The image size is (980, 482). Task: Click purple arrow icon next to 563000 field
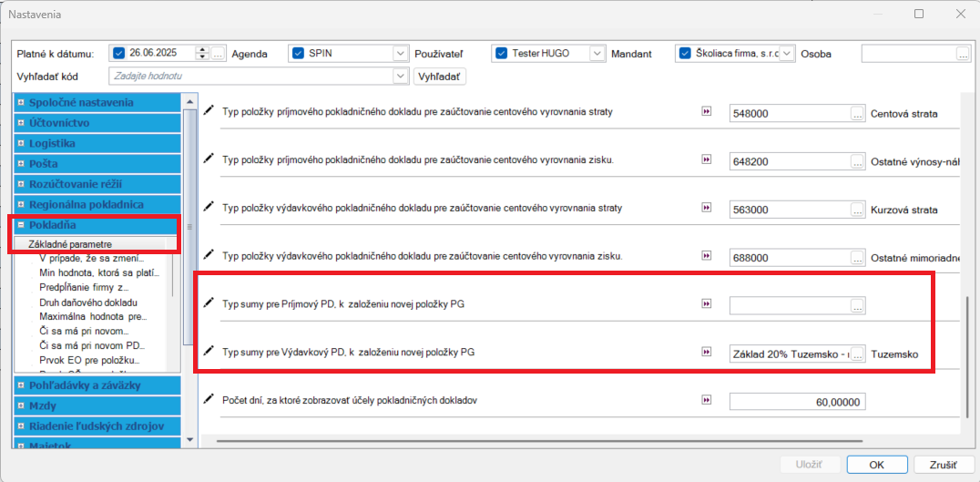point(707,207)
